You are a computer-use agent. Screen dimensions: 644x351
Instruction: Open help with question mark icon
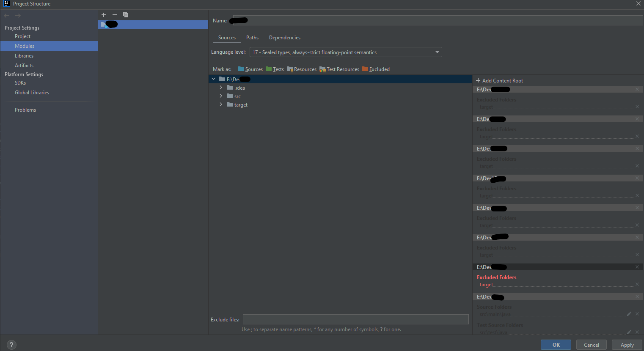(x=11, y=345)
